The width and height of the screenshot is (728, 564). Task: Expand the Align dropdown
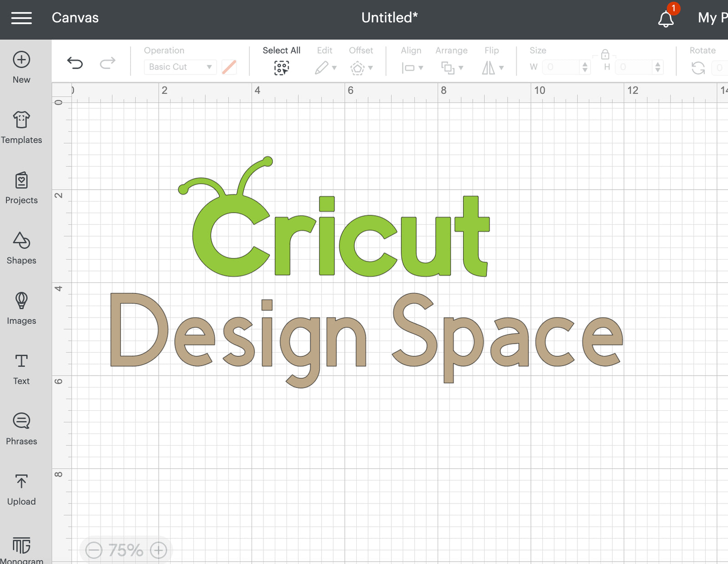pyautogui.click(x=412, y=68)
